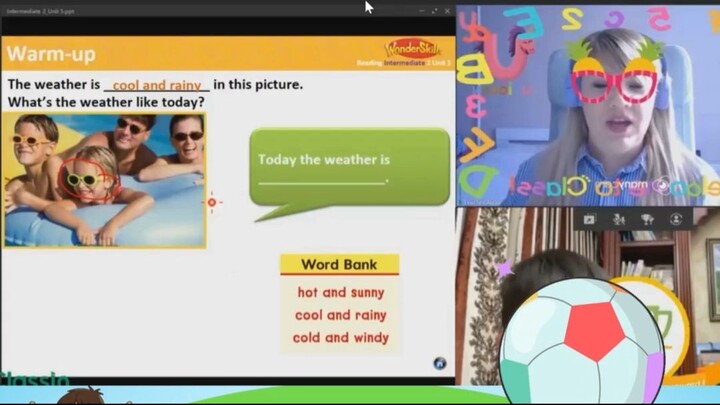Click the Word Bank header
Viewport: 720px width, 405px height.
point(339,264)
